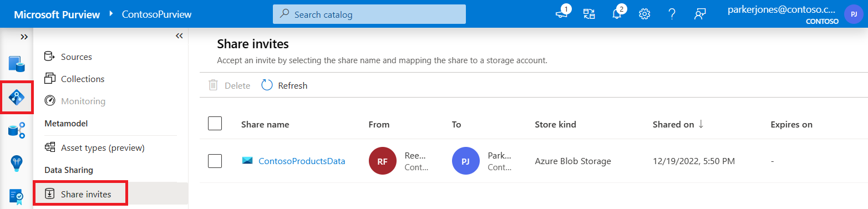
Task: Expand the left rail with double chevron
Action: point(24,37)
